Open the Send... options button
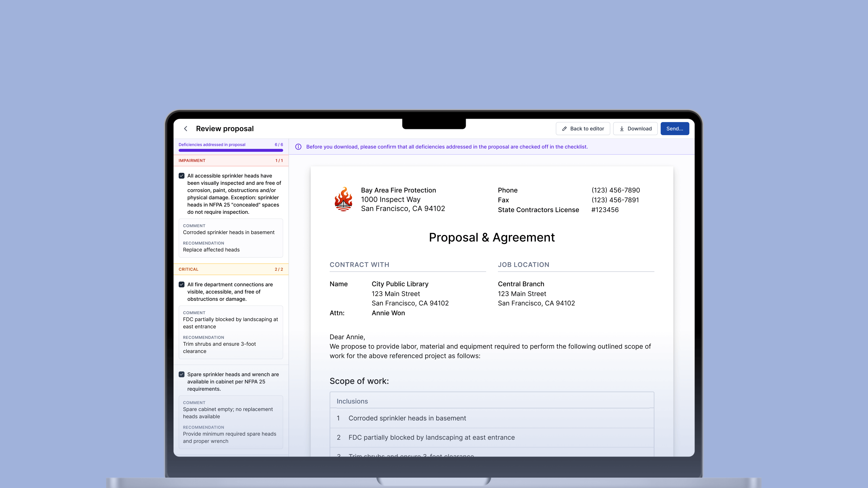The width and height of the screenshot is (868, 488). coord(675,129)
